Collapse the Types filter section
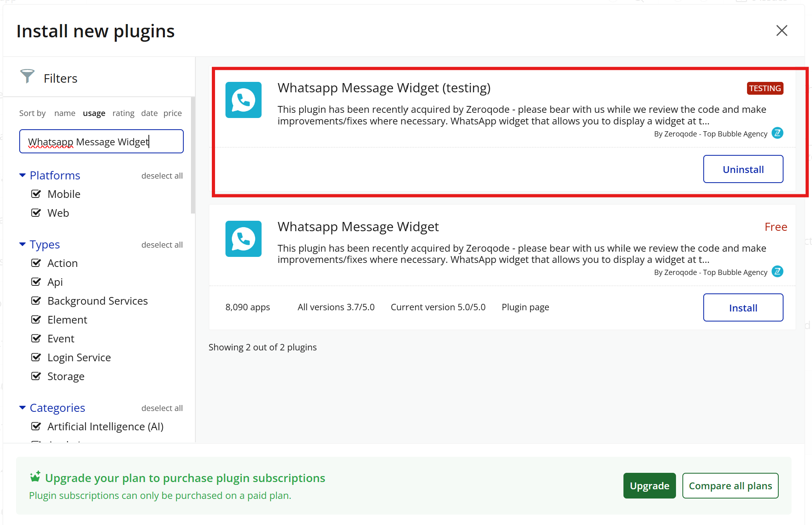The width and height of the screenshot is (812, 525). (x=22, y=244)
